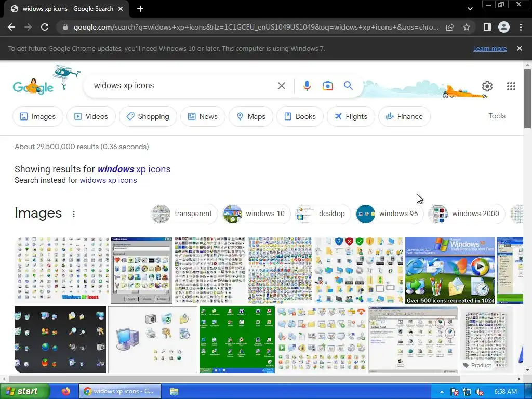Open Google quick settings gear
532x399 pixels.
487,86
